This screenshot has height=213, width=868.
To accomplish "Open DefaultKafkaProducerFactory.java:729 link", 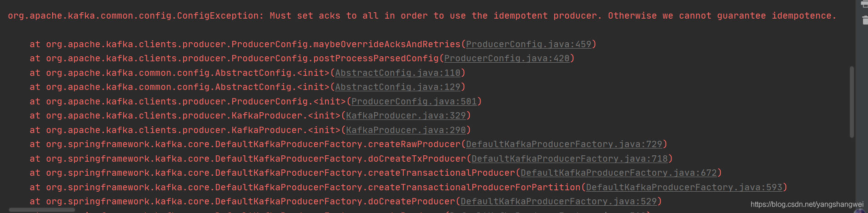I will [x=564, y=144].
